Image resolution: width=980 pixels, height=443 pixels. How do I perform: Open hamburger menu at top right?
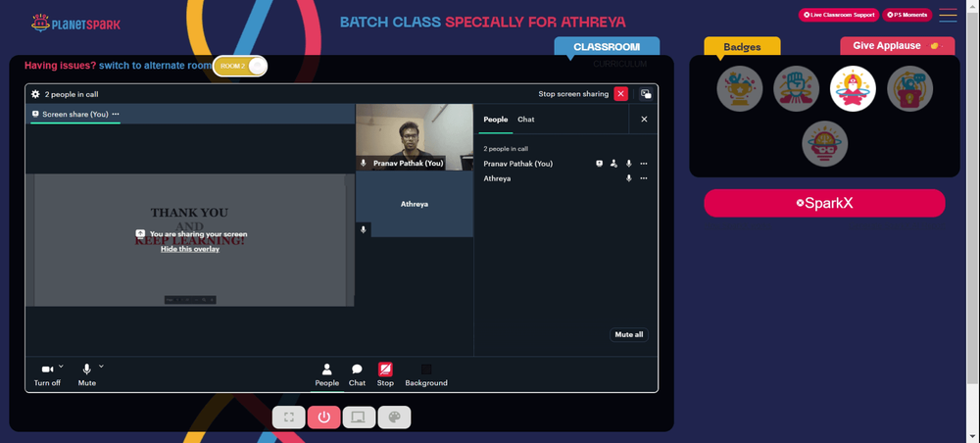pos(948,15)
